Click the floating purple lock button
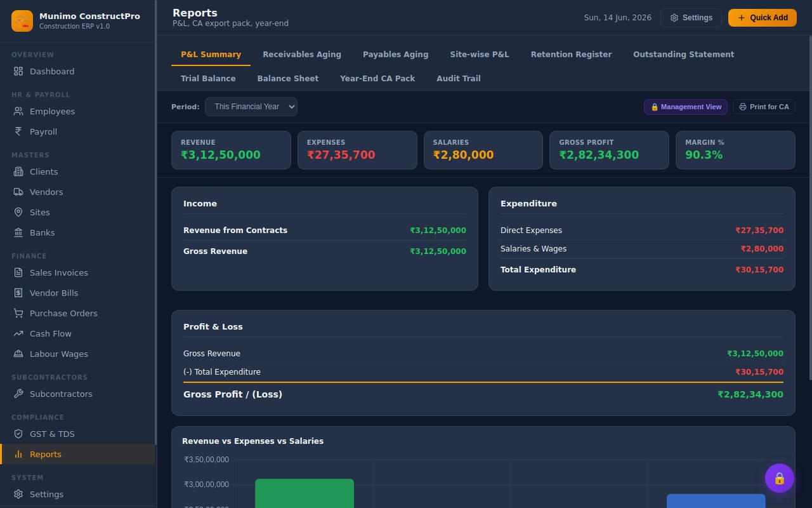Image resolution: width=812 pixels, height=508 pixels. 780,478
